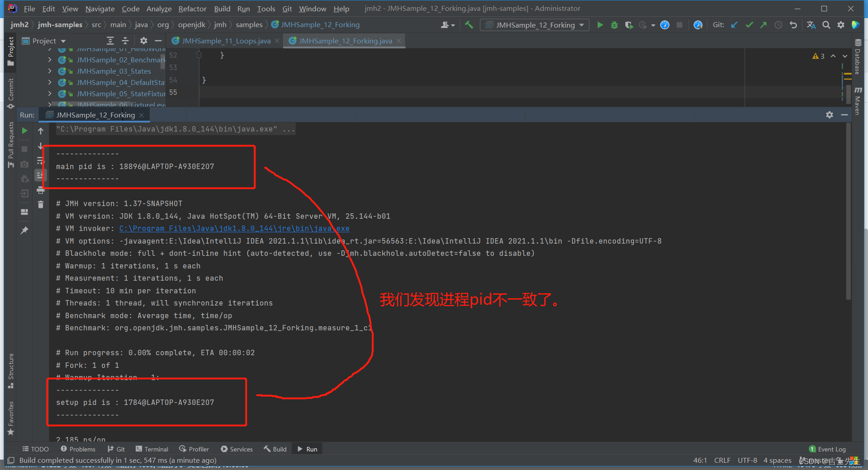Open the Profiler tool window
The height and width of the screenshot is (470, 868).
[194, 449]
